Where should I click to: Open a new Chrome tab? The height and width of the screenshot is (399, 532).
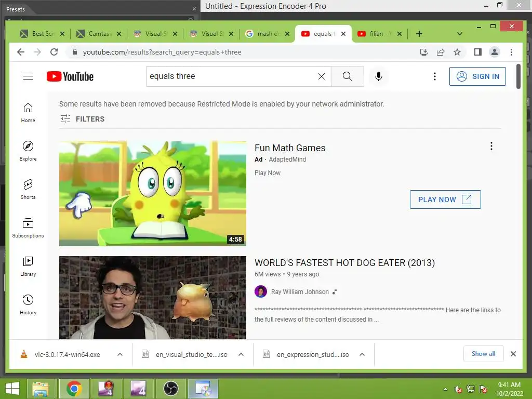419,34
